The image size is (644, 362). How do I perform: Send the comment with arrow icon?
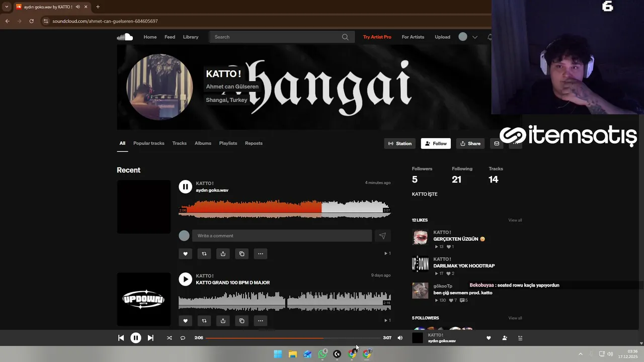(382, 236)
